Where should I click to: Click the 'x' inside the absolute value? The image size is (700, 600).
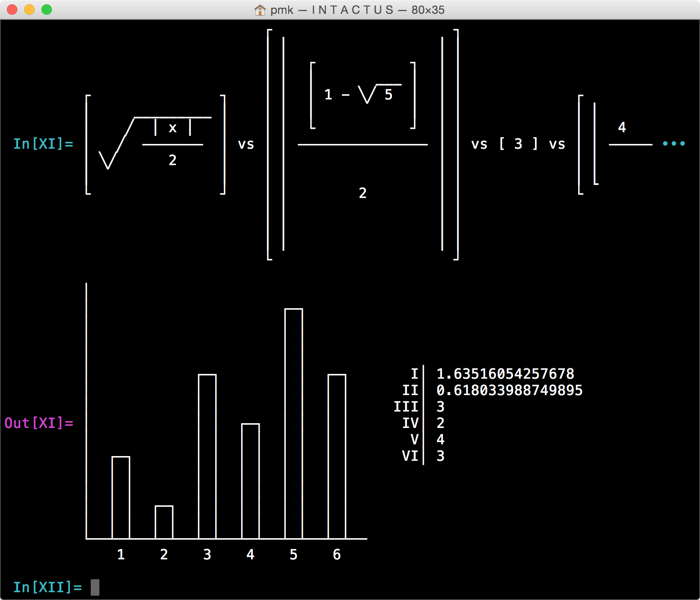173,128
